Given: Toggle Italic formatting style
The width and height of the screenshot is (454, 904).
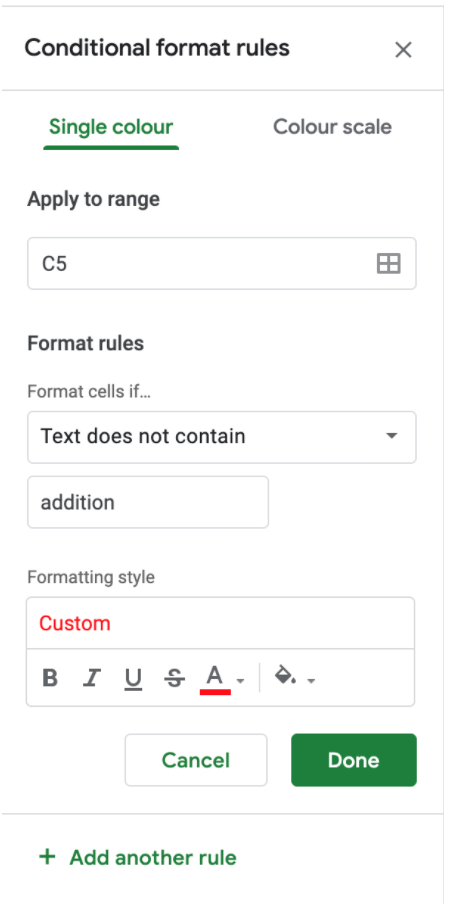Looking at the screenshot, I should [x=92, y=678].
